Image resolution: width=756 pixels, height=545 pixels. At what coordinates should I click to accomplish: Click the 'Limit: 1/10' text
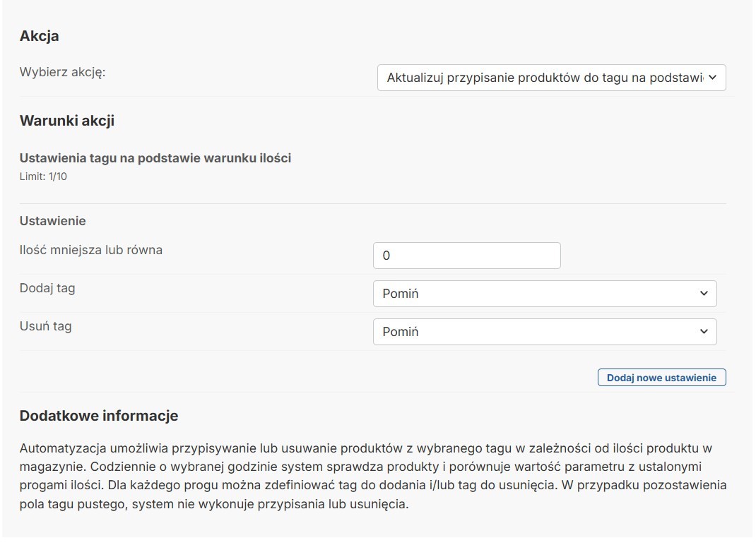coord(43,176)
